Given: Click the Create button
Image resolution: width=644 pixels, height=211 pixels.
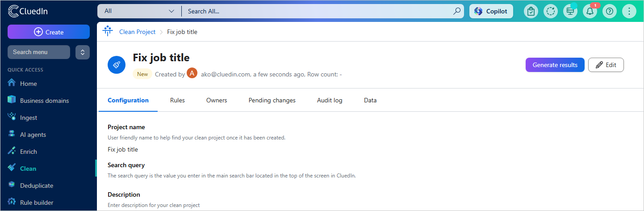Looking at the screenshot, I should tap(49, 32).
